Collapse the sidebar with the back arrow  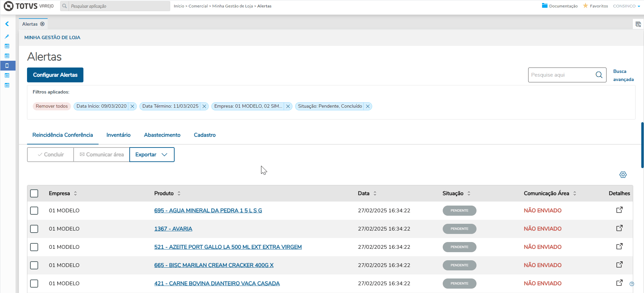[x=7, y=24]
